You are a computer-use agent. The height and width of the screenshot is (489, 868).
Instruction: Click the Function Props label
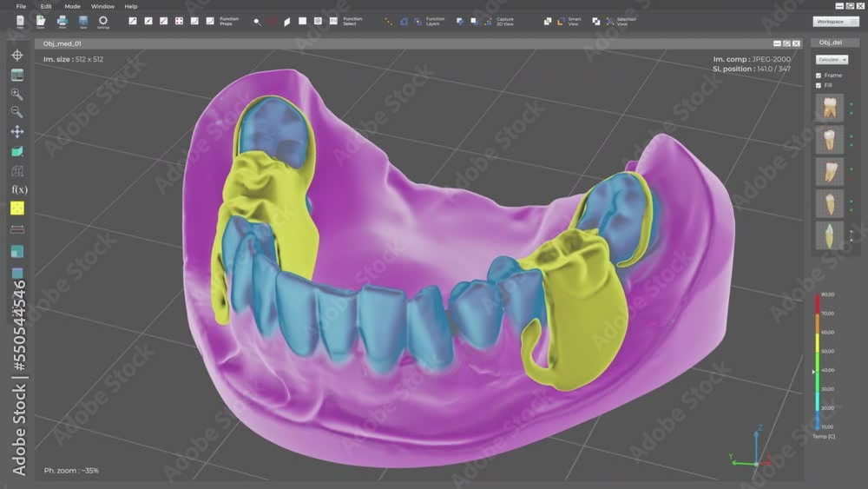coord(228,22)
